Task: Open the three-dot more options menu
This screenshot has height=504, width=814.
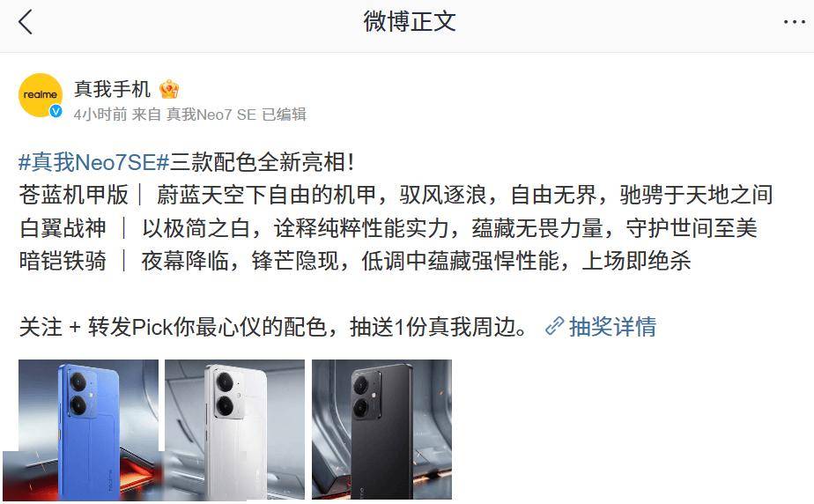Action: [x=794, y=22]
